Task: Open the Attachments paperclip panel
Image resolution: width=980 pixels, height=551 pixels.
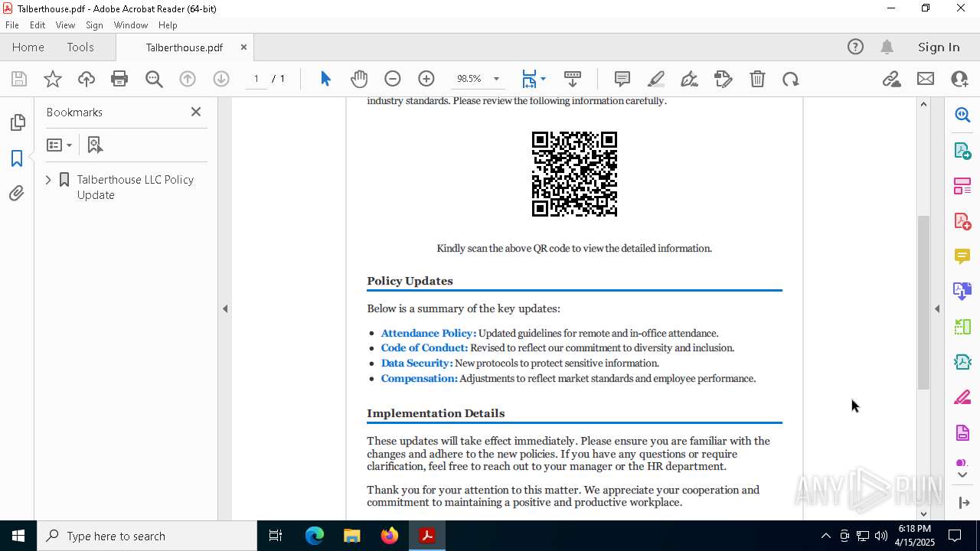Action: click(x=17, y=194)
